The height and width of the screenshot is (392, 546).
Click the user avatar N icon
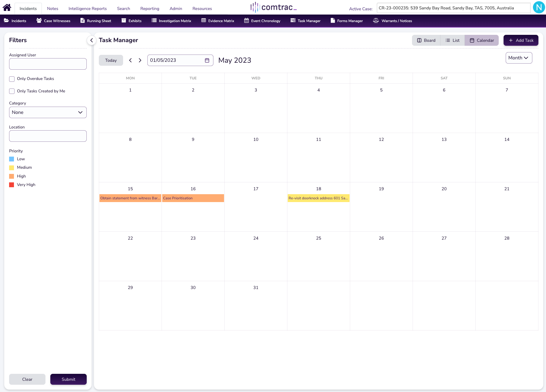pos(539,8)
